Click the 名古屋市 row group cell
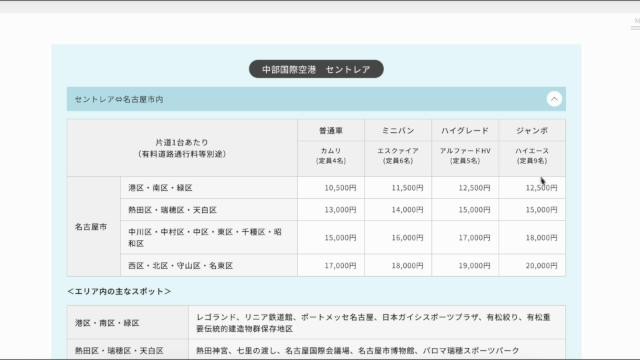Screen dimensions: 640x360 (x=94, y=227)
